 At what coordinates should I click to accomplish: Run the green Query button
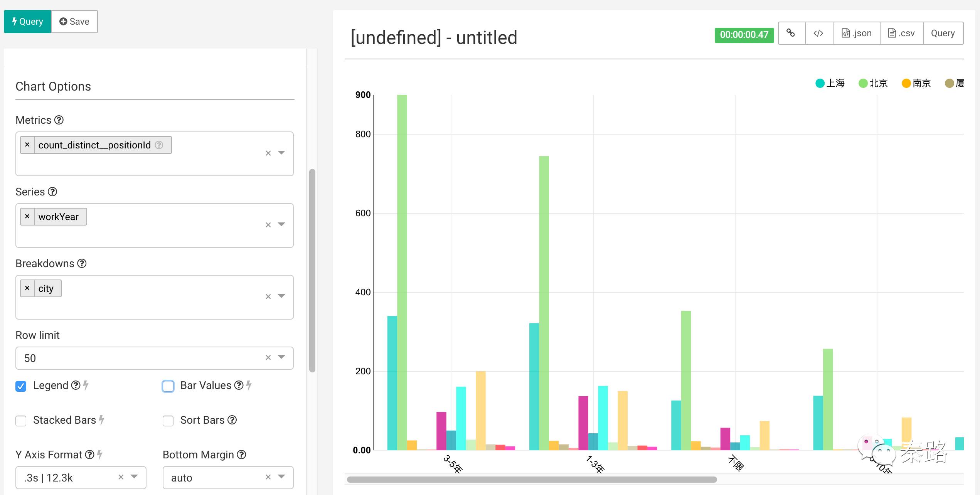27,22
